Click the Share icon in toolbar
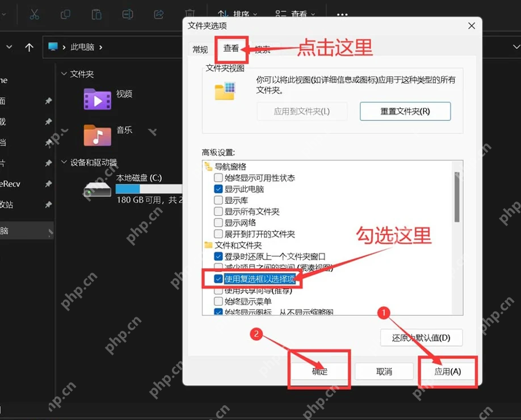 [x=159, y=14]
